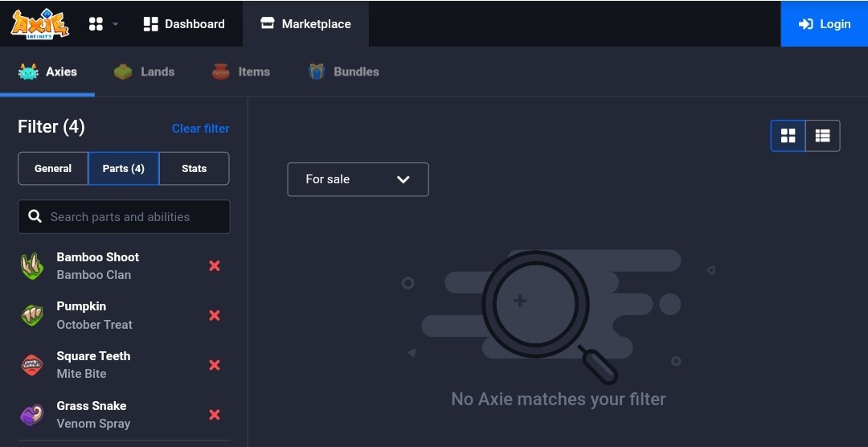Switch to the Lands category
This screenshot has height=447, width=868.
(144, 72)
